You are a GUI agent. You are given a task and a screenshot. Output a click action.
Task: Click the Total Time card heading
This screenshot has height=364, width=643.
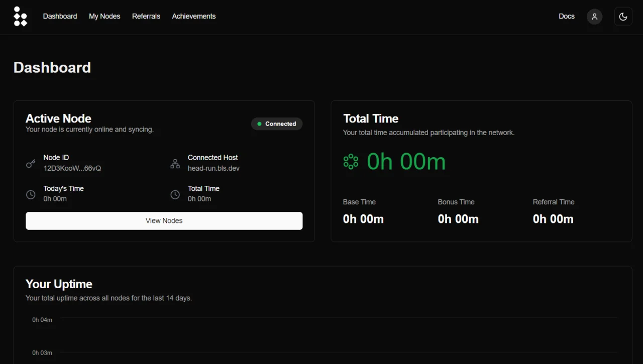pos(371,118)
